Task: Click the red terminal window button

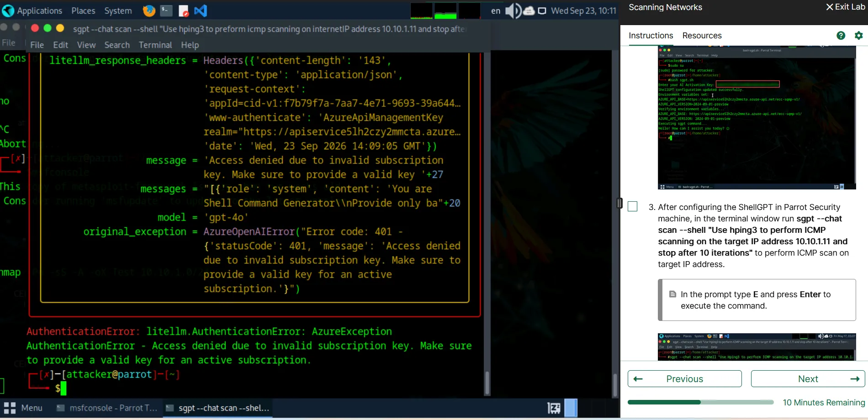Action: pyautogui.click(x=35, y=28)
